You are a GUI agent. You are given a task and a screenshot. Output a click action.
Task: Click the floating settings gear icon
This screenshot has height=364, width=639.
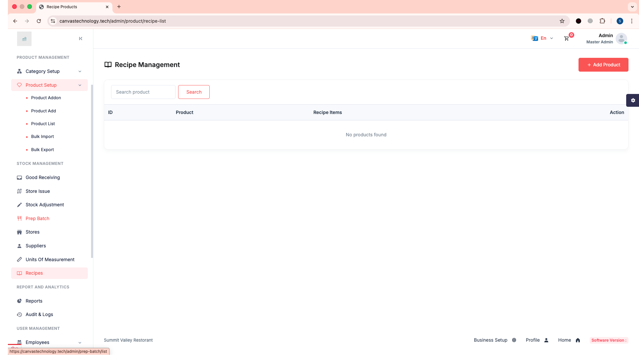(x=633, y=100)
